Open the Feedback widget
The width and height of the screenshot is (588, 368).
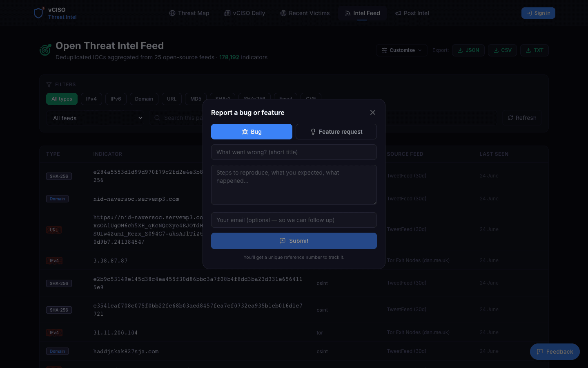point(555,352)
